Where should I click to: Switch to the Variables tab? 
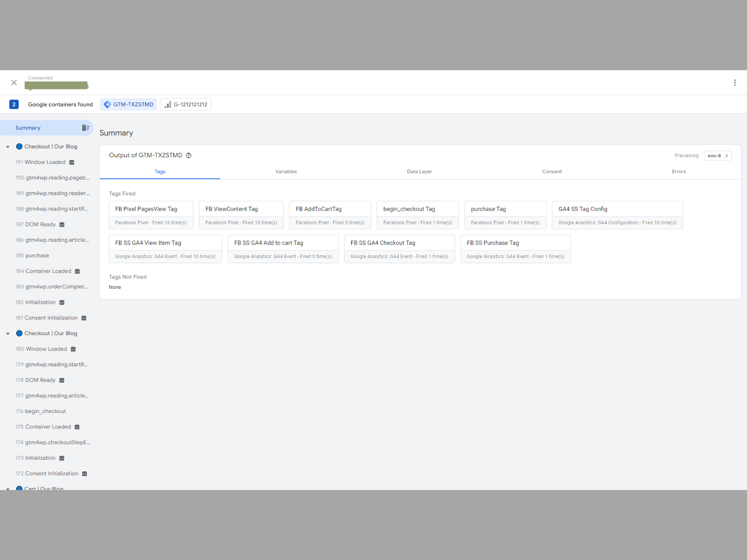coord(286,171)
